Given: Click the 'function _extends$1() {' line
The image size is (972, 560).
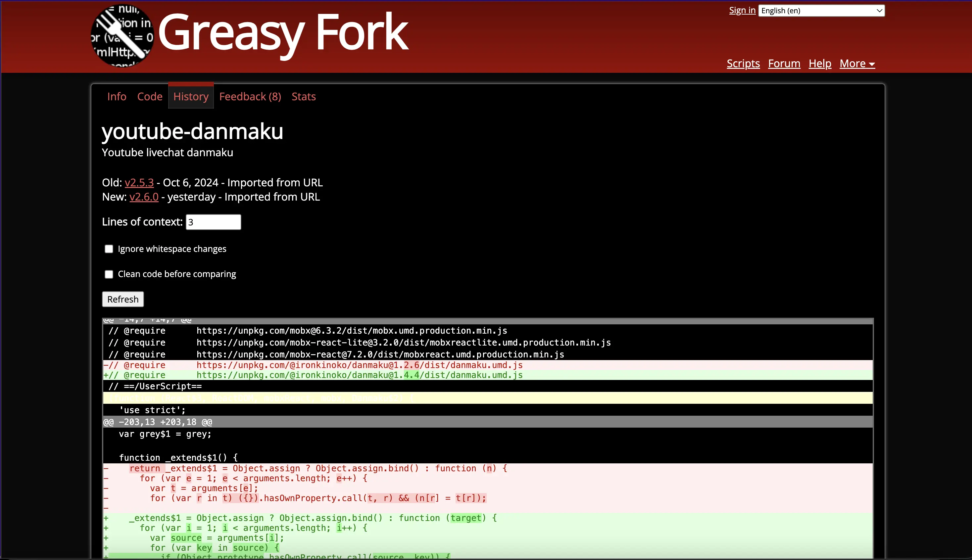Looking at the screenshot, I should click(x=488, y=458).
